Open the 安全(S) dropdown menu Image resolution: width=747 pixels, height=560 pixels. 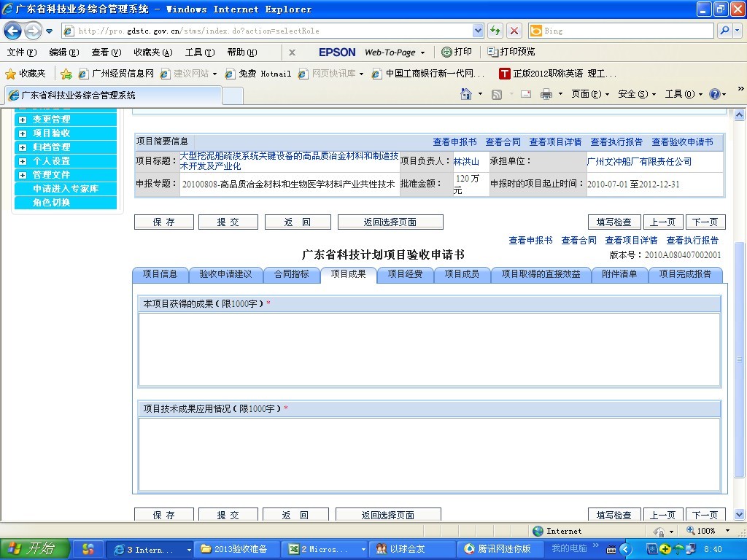click(x=637, y=94)
